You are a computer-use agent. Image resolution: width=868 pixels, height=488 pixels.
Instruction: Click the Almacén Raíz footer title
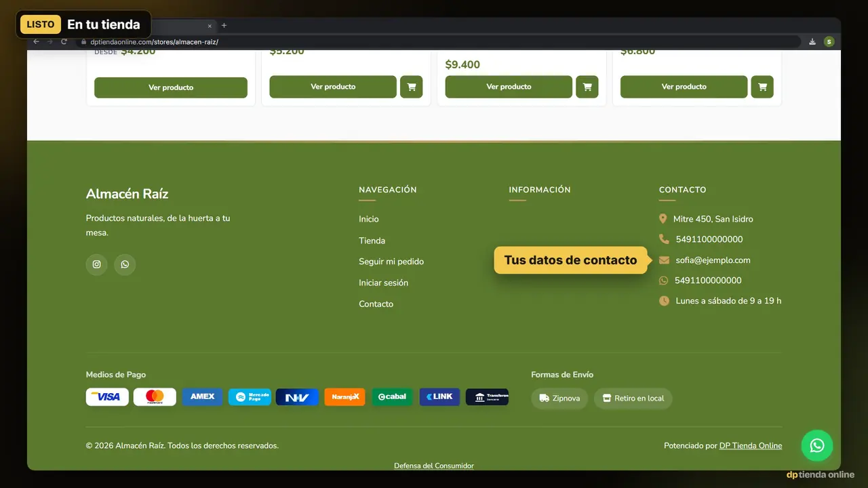click(127, 194)
